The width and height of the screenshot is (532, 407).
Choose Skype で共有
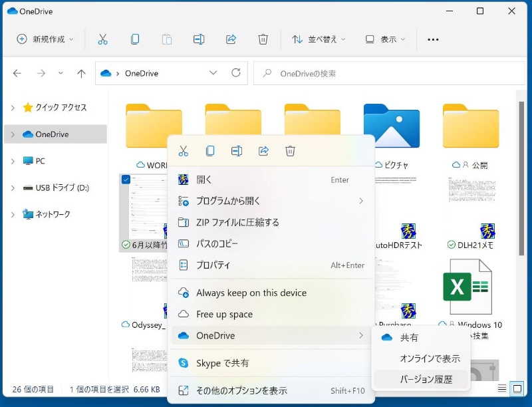point(271,363)
